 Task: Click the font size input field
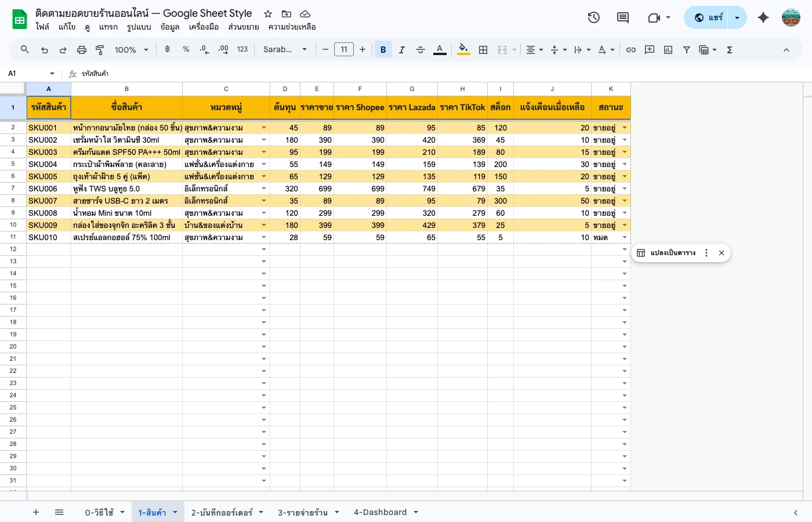click(x=344, y=50)
